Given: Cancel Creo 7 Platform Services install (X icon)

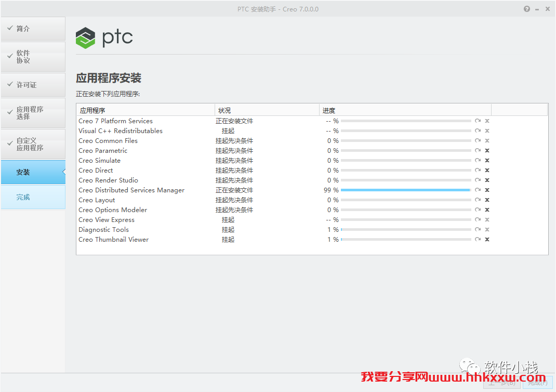Looking at the screenshot, I should [x=487, y=121].
